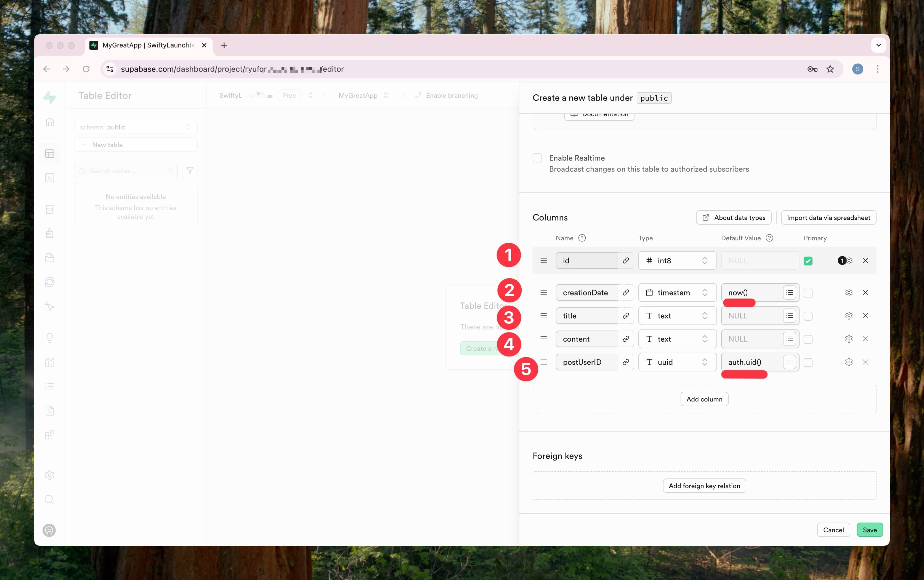The width and height of the screenshot is (924, 580).
Task: Enable Realtime checkbox
Action: tap(537, 158)
